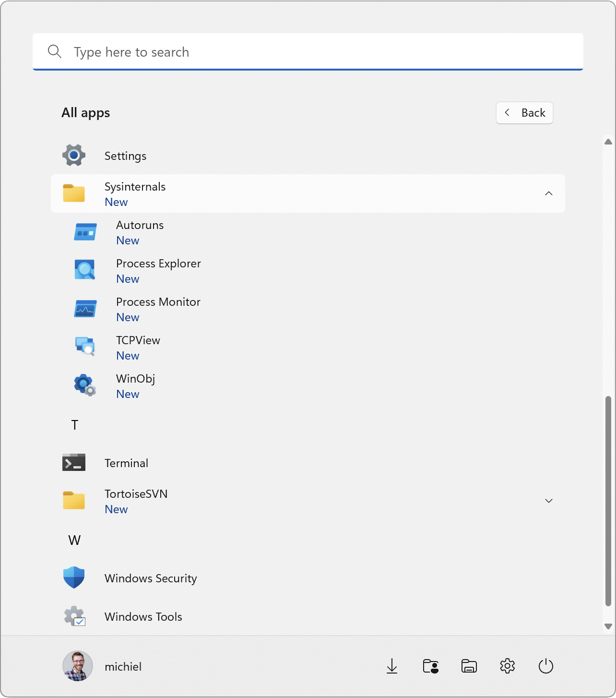Image resolution: width=616 pixels, height=698 pixels.
Task: Click the New label under Sysinternals
Action: [x=116, y=202]
